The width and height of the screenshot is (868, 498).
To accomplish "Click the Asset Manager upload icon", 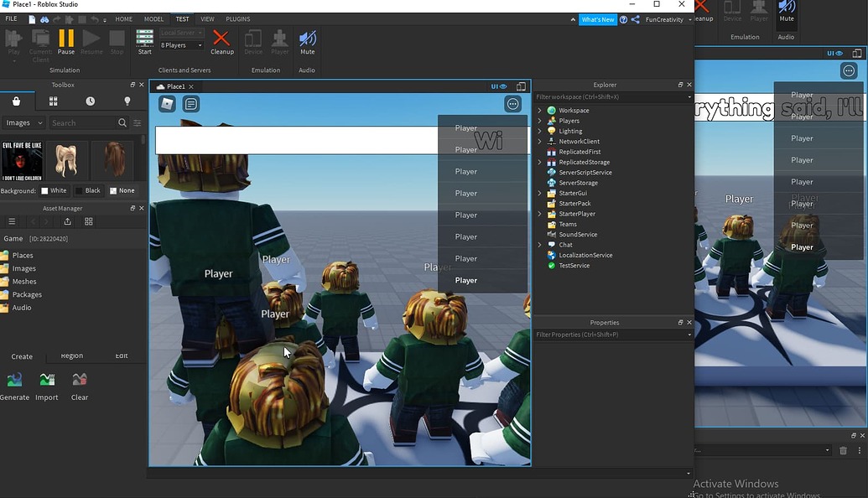I will tap(68, 221).
